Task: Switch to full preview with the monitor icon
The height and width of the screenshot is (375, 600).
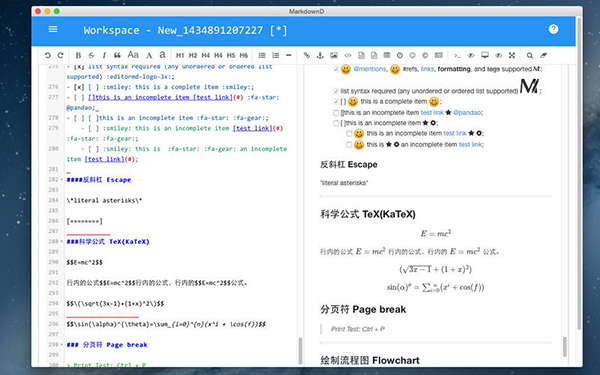Action: click(485, 55)
